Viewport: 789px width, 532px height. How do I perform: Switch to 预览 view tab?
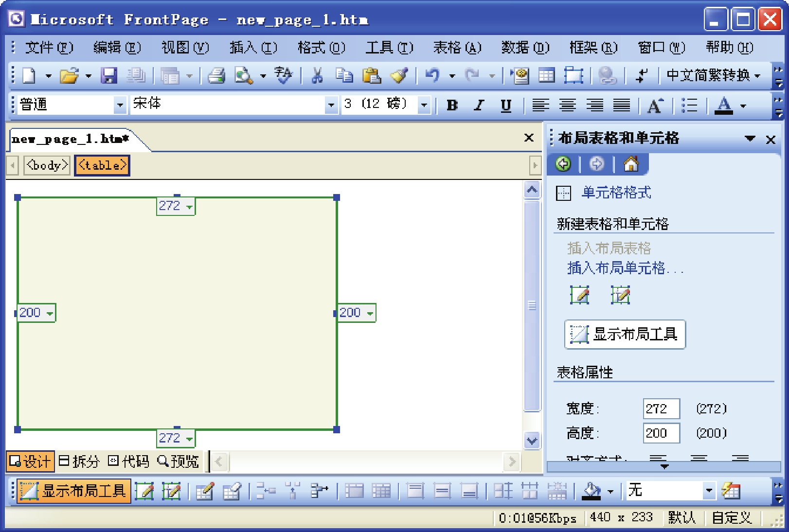tap(179, 461)
